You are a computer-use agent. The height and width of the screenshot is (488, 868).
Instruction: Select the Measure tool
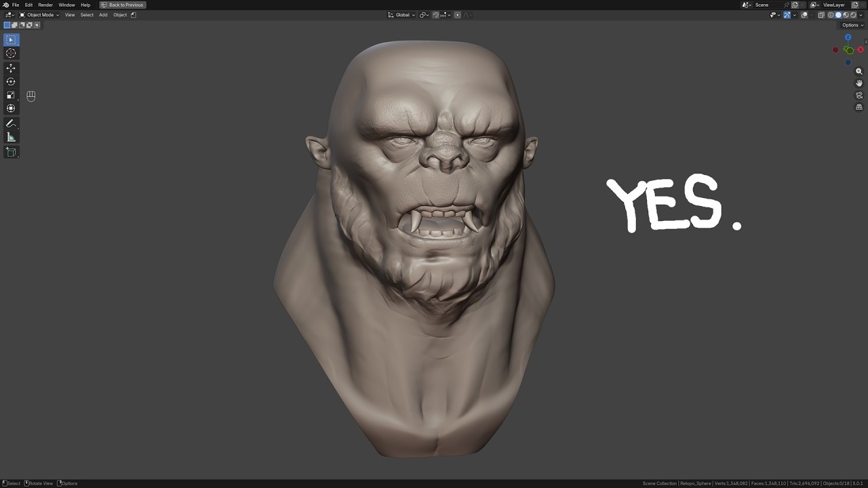click(11, 137)
